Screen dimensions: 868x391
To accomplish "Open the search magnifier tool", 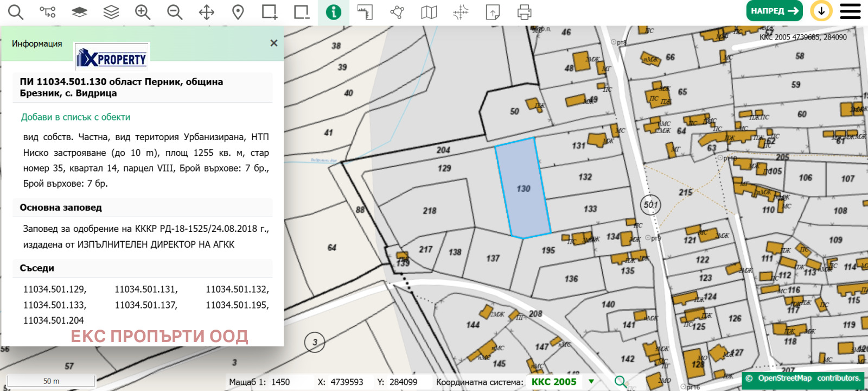I will pyautogui.click(x=16, y=12).
